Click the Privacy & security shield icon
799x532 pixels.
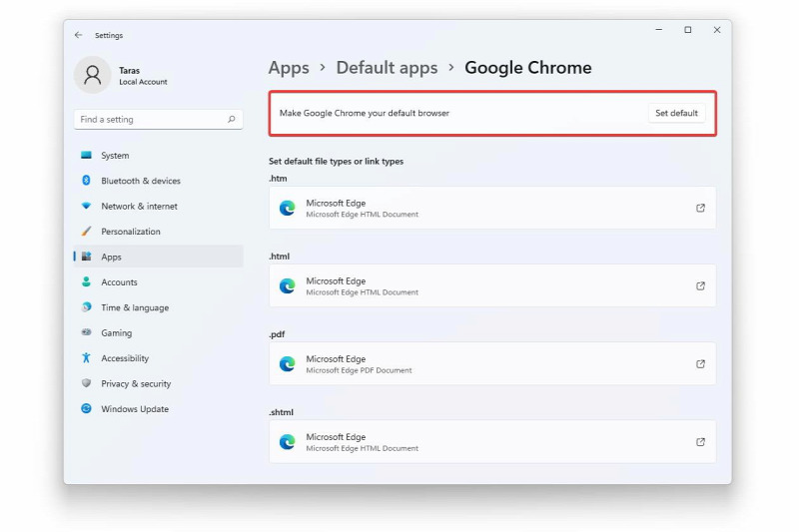click(x=86, y=383)
